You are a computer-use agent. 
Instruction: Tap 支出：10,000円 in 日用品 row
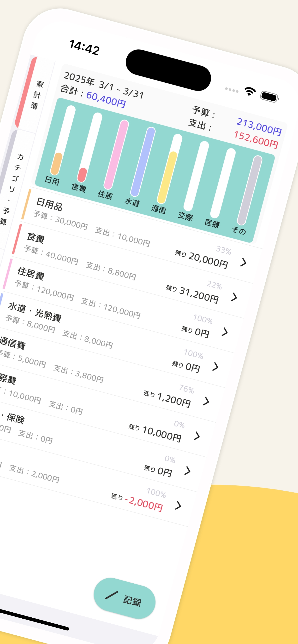point(122,236)
